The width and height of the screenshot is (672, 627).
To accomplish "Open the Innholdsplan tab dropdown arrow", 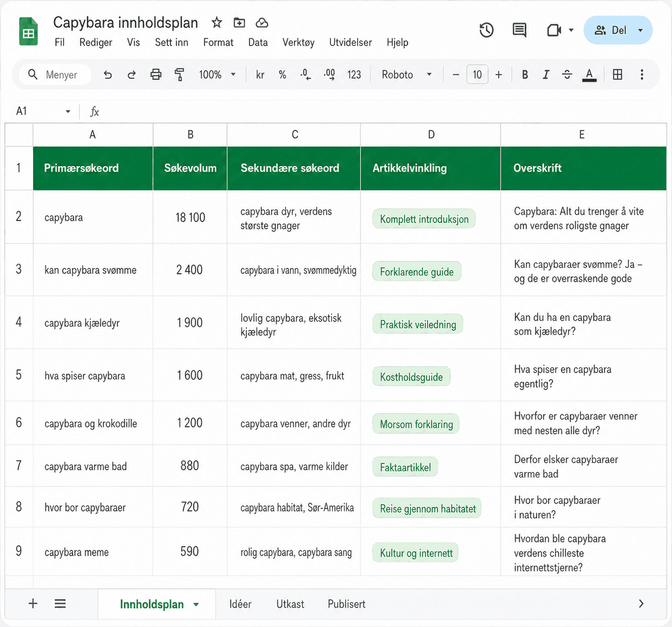I will (x=196, y=604).
